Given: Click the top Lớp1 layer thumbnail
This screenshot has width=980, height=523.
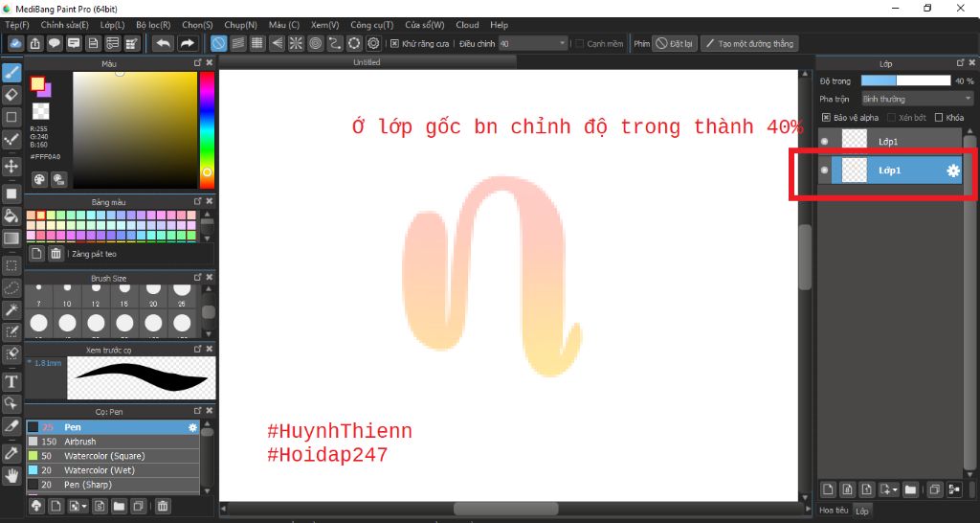Looking at the screenshot, I should pyautogui.click(x=855, y=142).
